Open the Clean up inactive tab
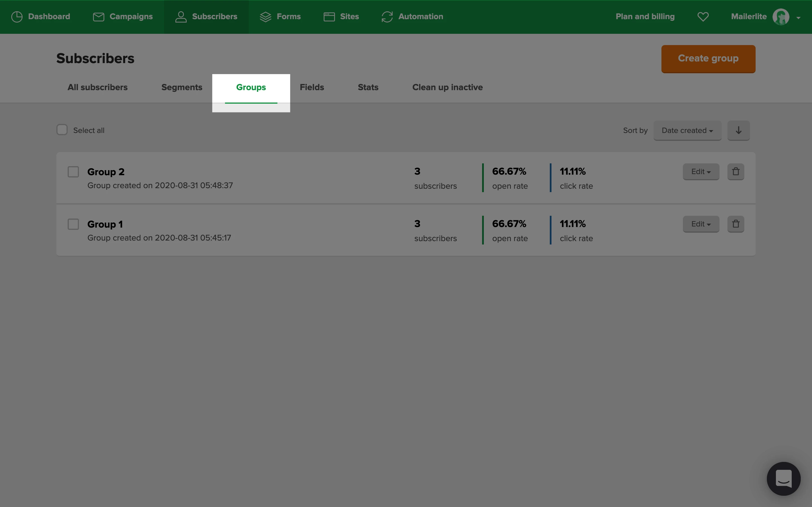Image resolution: width=812 pixels, height=507 pixels. (x=447, y=87)
